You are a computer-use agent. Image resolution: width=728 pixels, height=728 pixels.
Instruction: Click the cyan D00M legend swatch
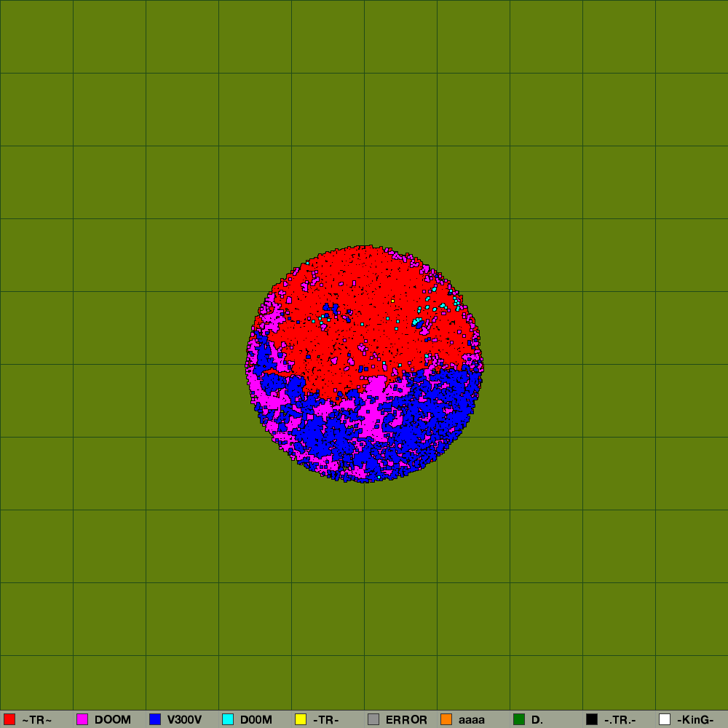coord(228,719)
